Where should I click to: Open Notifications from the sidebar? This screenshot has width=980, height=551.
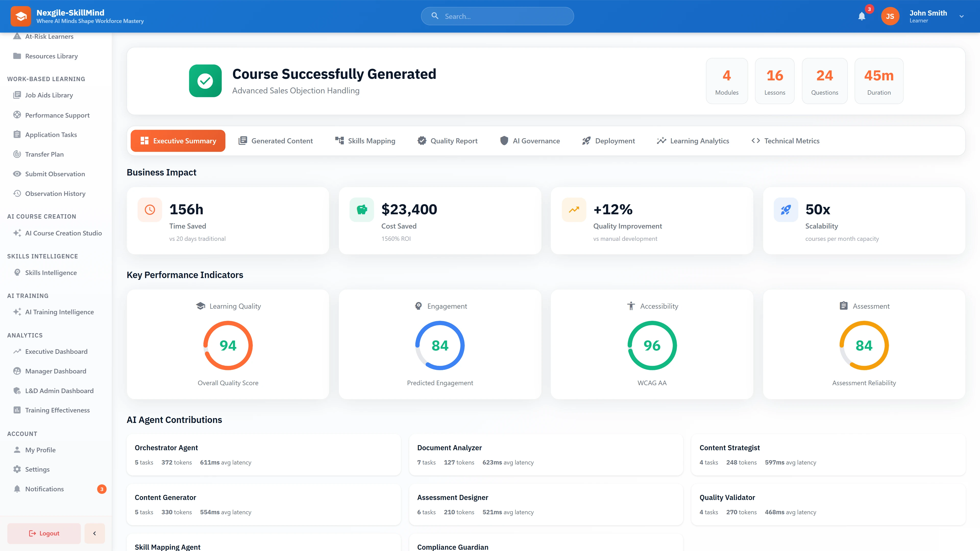pos(44,489)
